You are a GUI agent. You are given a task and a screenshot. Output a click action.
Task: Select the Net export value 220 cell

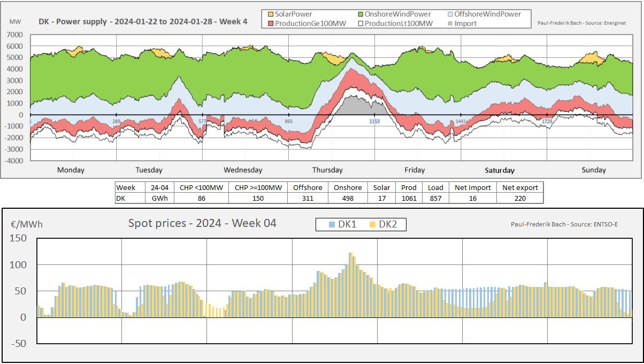tap(519, 198)
